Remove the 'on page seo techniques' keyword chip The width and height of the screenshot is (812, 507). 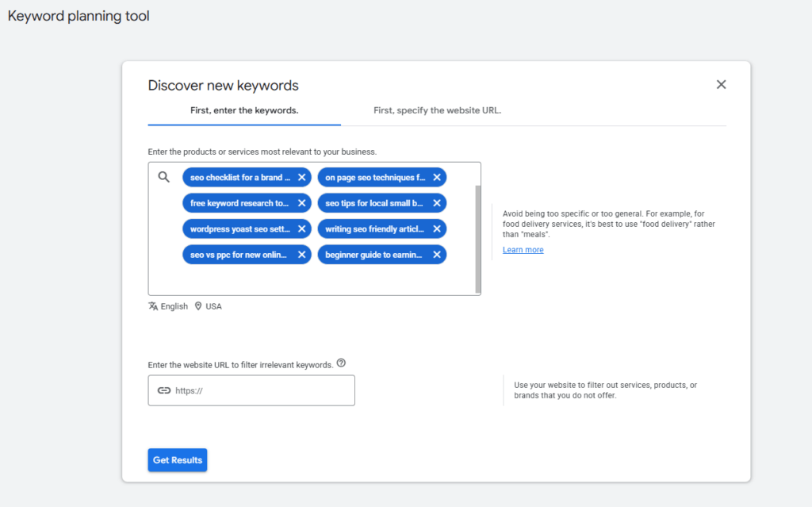[x=437, y=177]
